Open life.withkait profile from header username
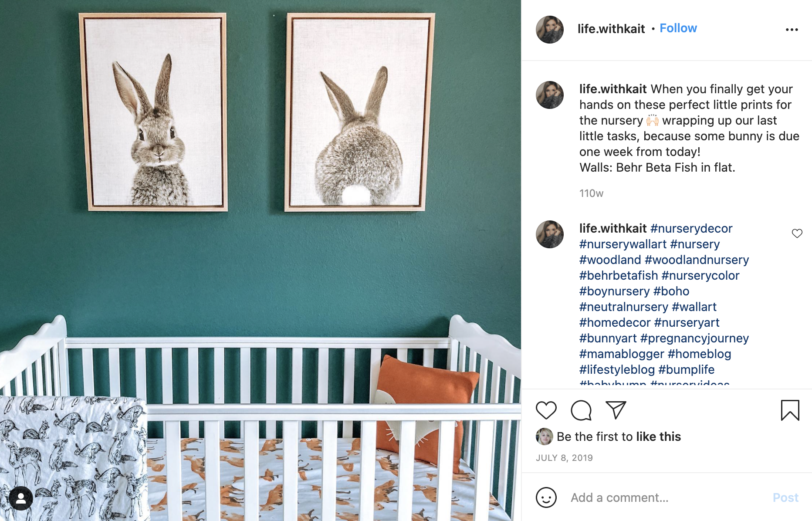812x521 pixels. point(611,29)
